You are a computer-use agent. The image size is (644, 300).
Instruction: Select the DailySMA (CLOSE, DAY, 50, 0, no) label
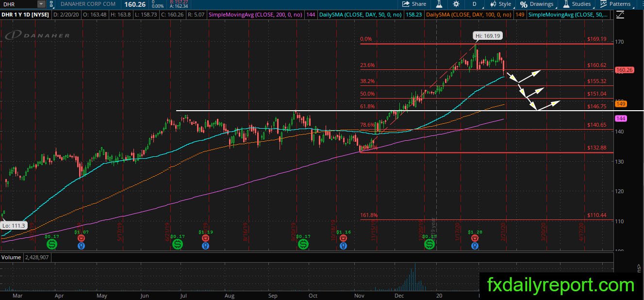[x=360, y=15]
